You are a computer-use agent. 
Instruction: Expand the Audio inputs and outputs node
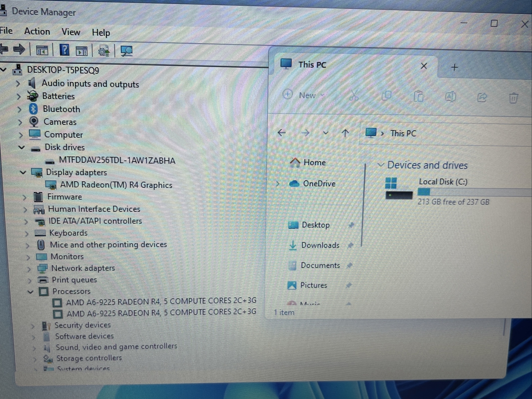click(18, 83)
